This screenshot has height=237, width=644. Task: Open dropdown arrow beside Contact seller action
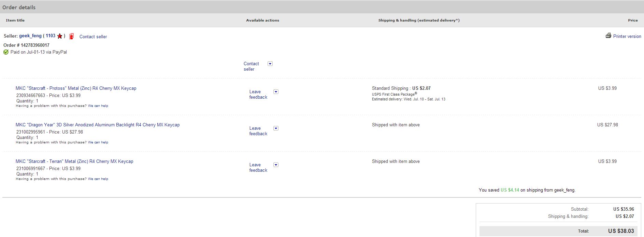270,64
